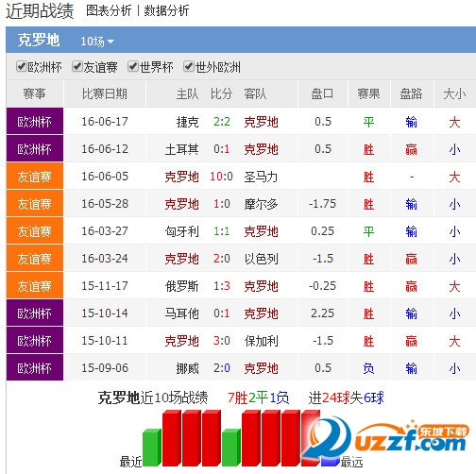Click 友谊赛 tag for 15-11-17 match
The image size is (476, 474).
(35, 286)
